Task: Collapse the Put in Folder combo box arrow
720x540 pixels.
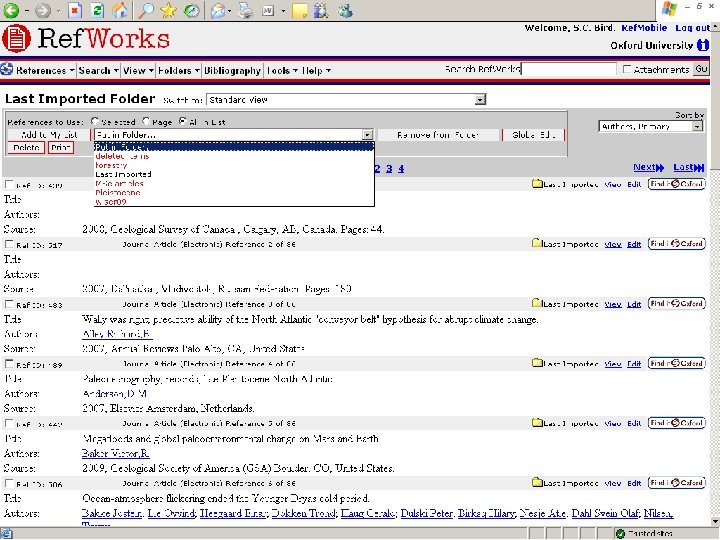Action: tap(367, 135)
